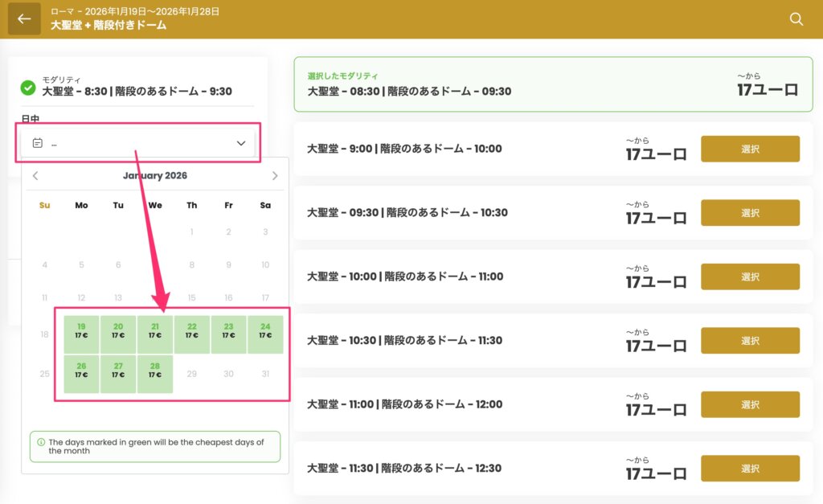
Task: Select January 26 green date cell
Action: point(81,374)
